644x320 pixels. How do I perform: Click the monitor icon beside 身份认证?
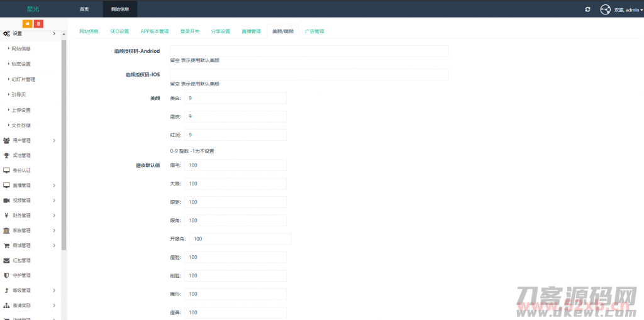pyautogui.click(x=6, y=170)
